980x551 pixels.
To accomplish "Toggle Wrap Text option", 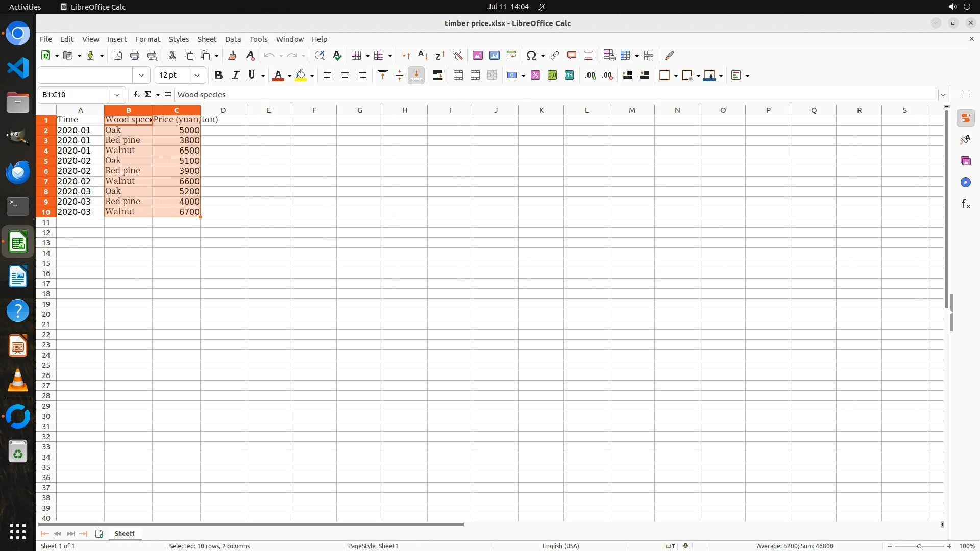I will [437, 76].
